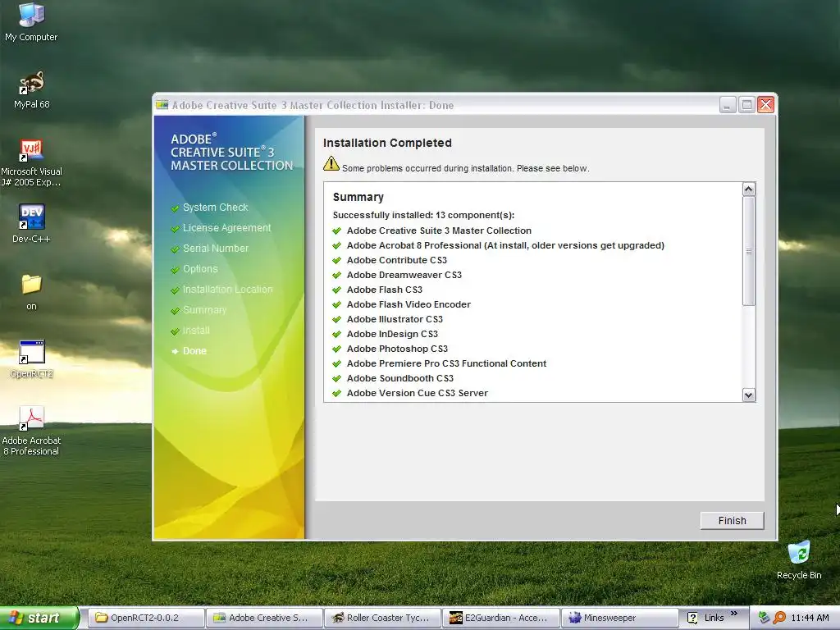Select the folder named 'on' on the desktop

click(31, 292)
